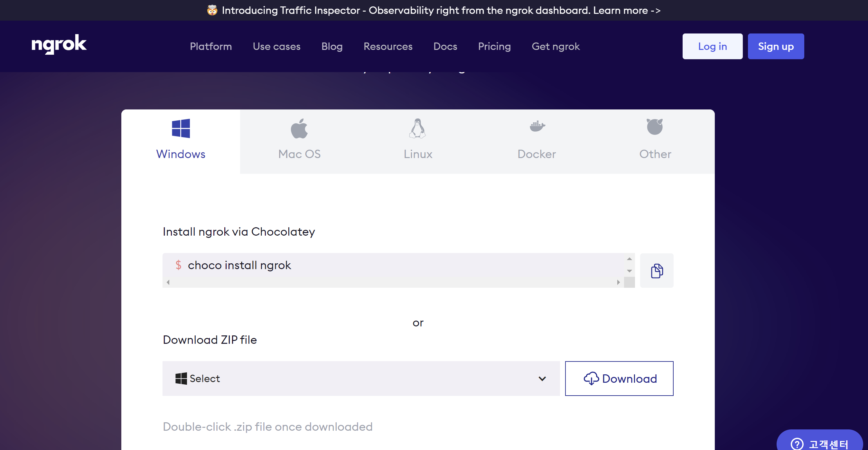Click the announcement banner mascot icon
Image resolution: width=868 pixels, height=450 pixels.
[x=212, y=10]
